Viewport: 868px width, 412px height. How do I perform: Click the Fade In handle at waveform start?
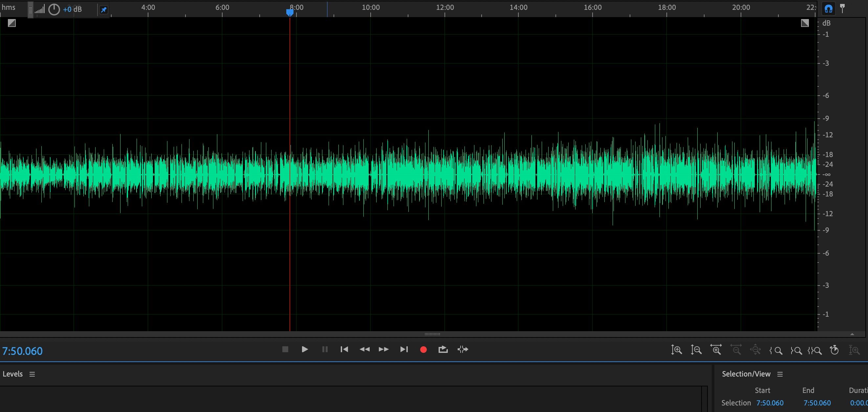[12, 23]
